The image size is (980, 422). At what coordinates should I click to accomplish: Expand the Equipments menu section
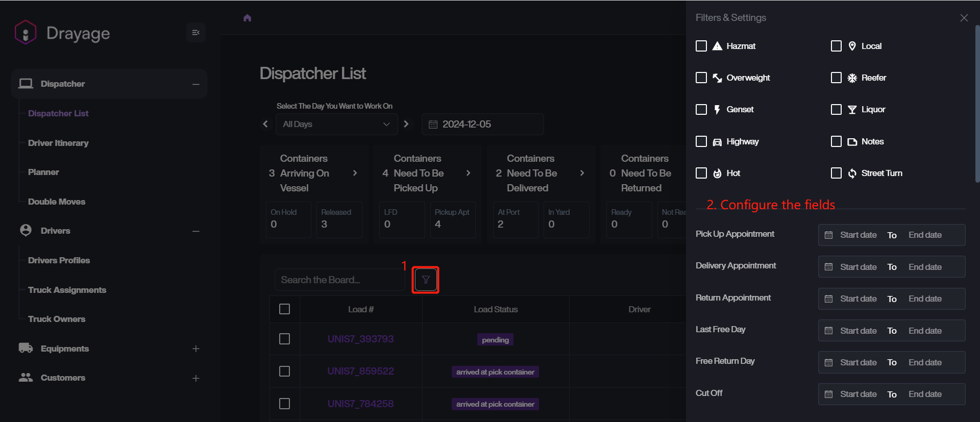pyautogui.click(x=195, y=349)
